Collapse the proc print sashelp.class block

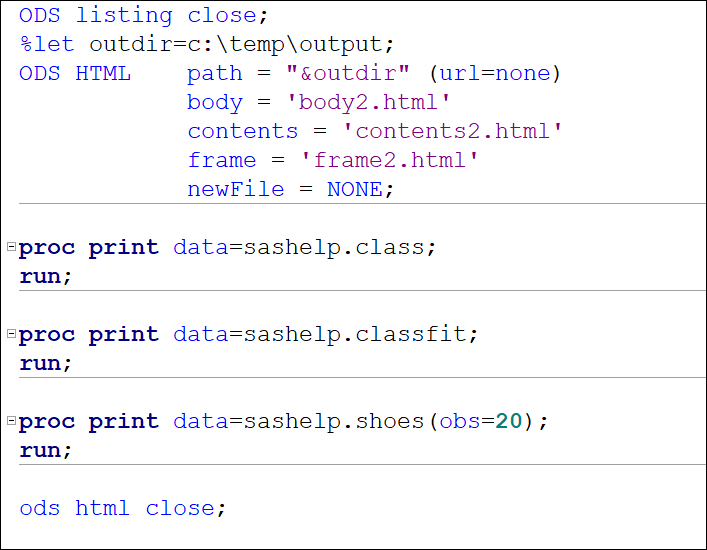click(11, 246)
